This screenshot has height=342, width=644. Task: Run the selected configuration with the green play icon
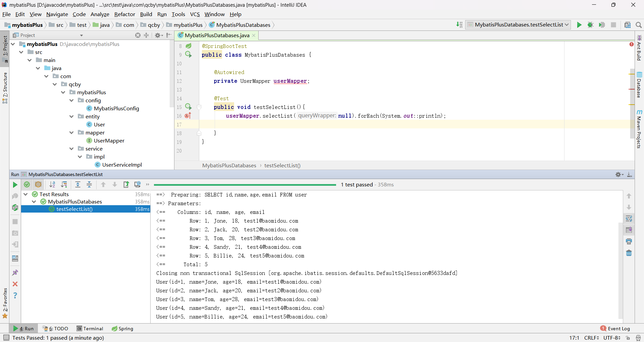(x=579, y=25)
